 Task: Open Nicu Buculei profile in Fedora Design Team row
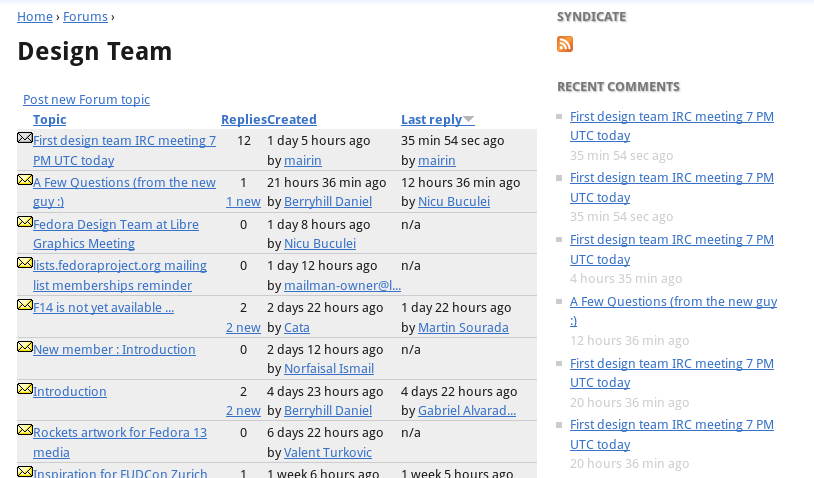pyautogui.click(x=320, y=243)
